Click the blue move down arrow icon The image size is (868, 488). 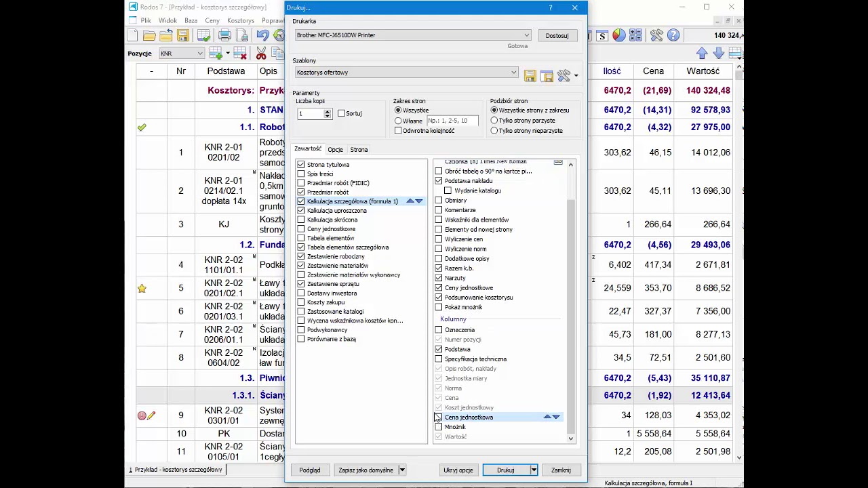pyautogui.click(x=718, y=53)
